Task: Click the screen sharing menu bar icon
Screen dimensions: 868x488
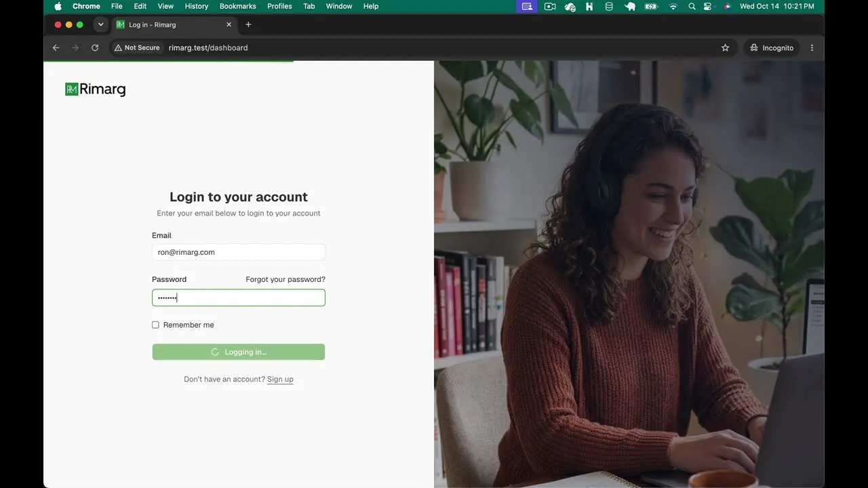Action: [527, 6]
